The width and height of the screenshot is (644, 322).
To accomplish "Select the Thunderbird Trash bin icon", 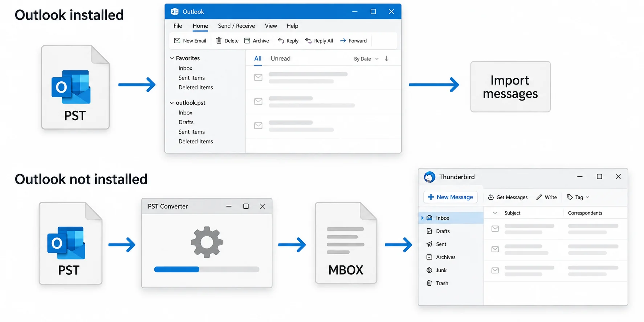I will pyautogui.click(x=429, y=283).
